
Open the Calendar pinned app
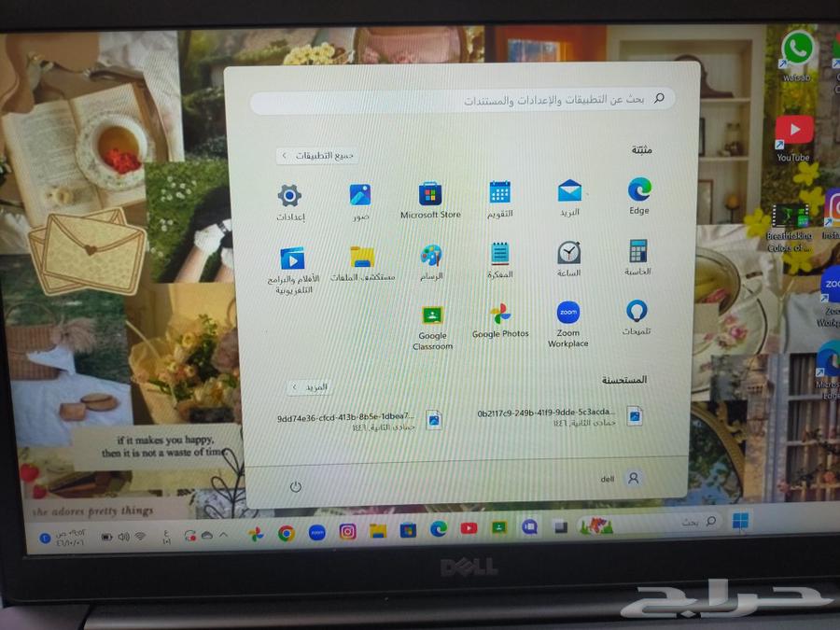[500, 200]
